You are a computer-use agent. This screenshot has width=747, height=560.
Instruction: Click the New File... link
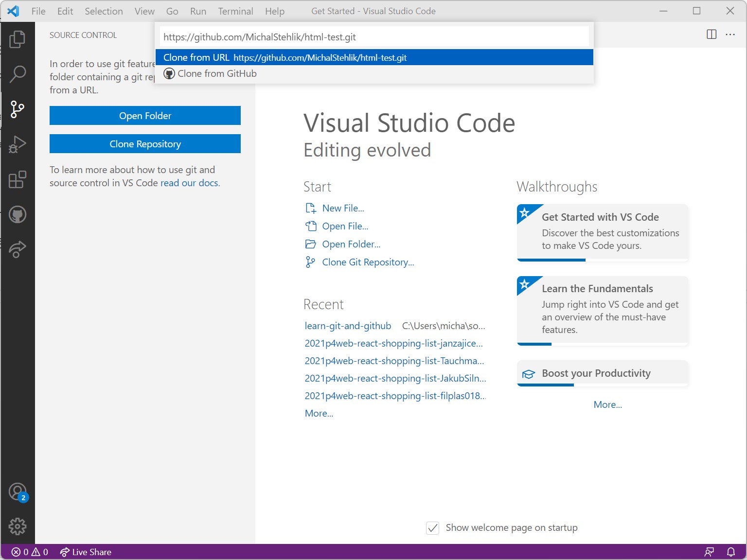(x=343, y=208)
